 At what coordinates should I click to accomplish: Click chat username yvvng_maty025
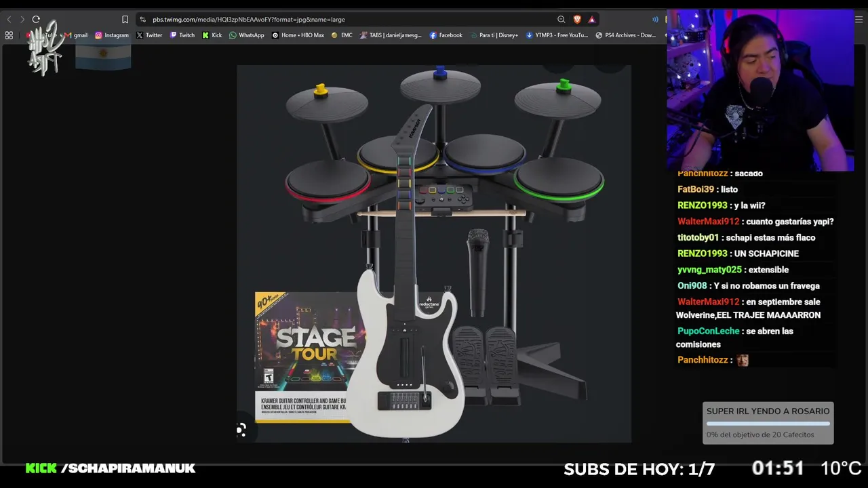pyautogui.click(x=709, y=270)
